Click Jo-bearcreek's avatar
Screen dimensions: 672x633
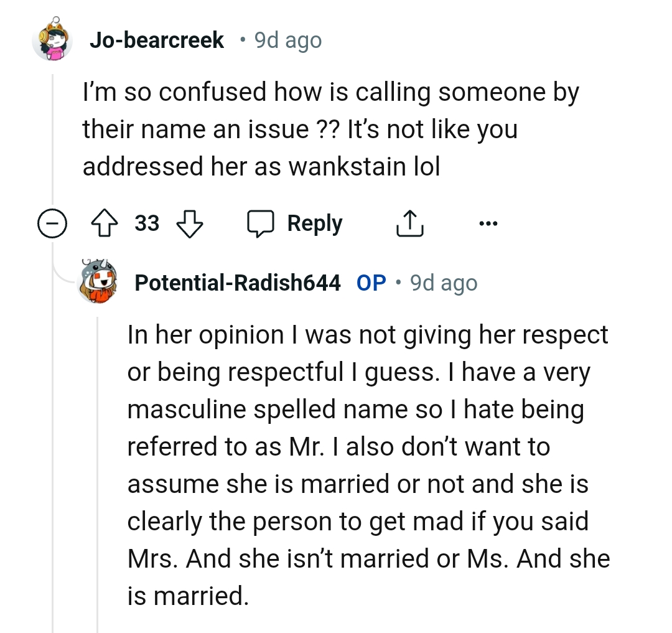point(52,39)
